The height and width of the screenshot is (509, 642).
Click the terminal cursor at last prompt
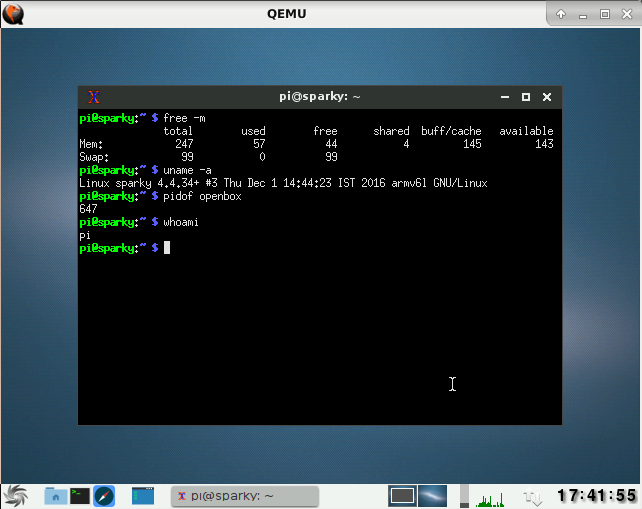pos(167,248)
